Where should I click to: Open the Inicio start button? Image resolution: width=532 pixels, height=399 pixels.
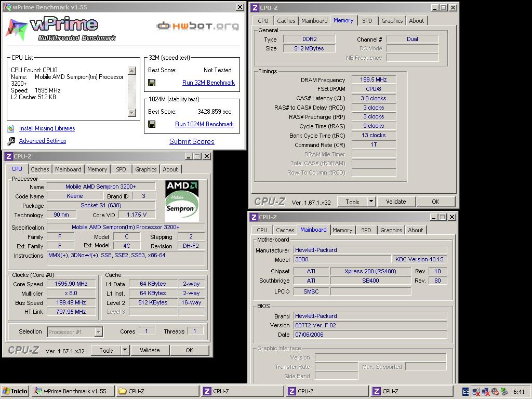(x=15, y=391)
